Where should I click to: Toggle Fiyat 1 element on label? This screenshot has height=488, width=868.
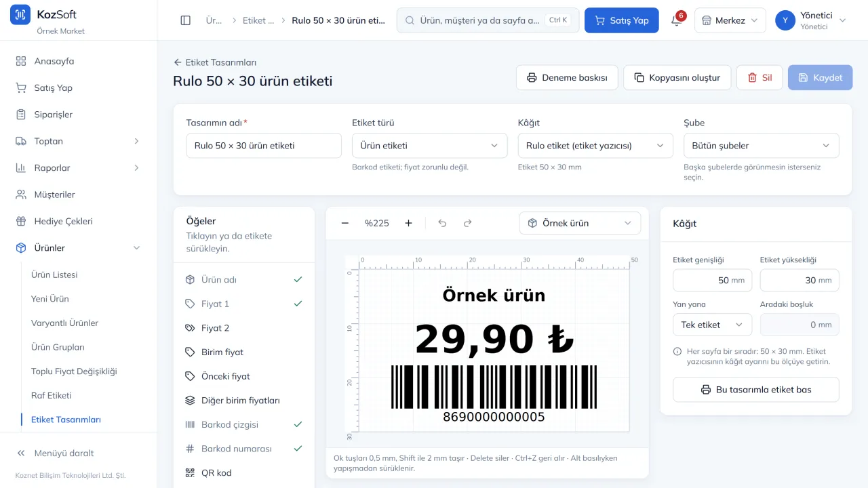[x=244, y=304]
